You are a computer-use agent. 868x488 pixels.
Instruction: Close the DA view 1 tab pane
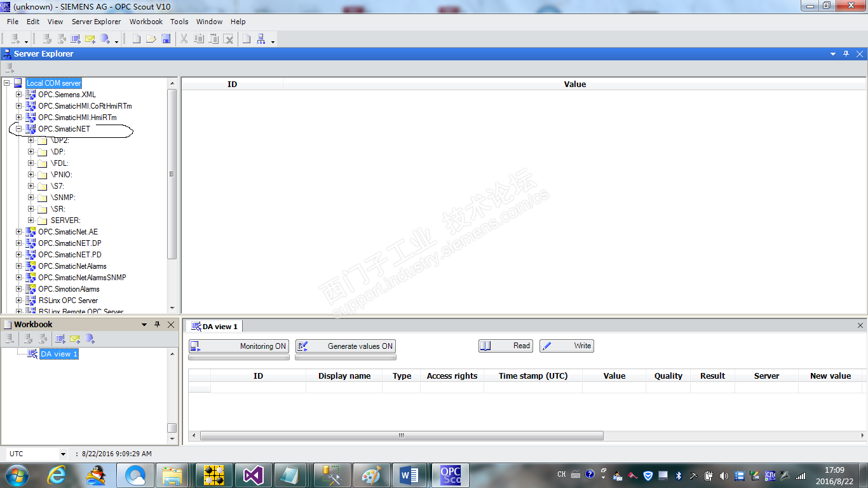coord(861,325)
